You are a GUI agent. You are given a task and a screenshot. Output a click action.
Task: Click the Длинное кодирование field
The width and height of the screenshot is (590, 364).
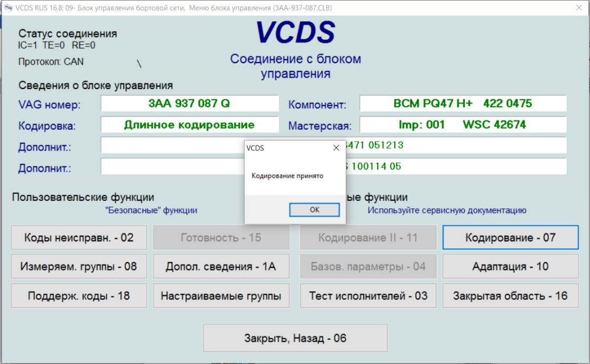(189, 125)
